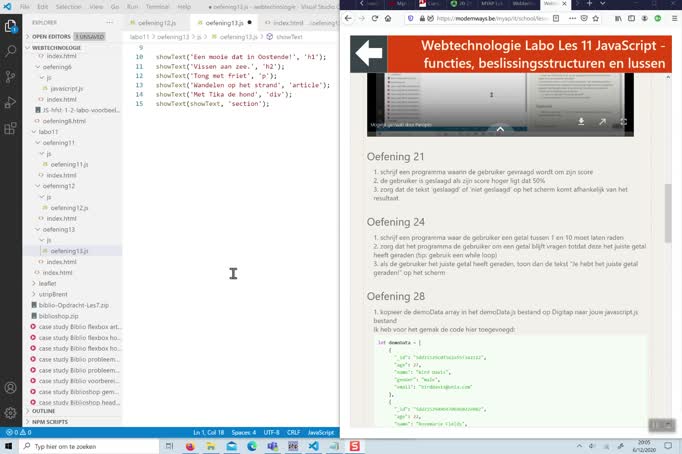Click the Accounts icon in activity bar
Image resolution: width=682 pixels, height=454 pixels.
[x=11, y=388]
